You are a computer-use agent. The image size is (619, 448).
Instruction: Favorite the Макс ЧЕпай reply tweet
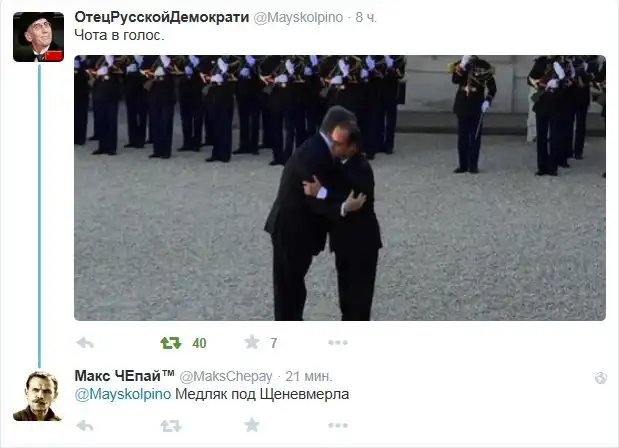[x=252, y=425]
